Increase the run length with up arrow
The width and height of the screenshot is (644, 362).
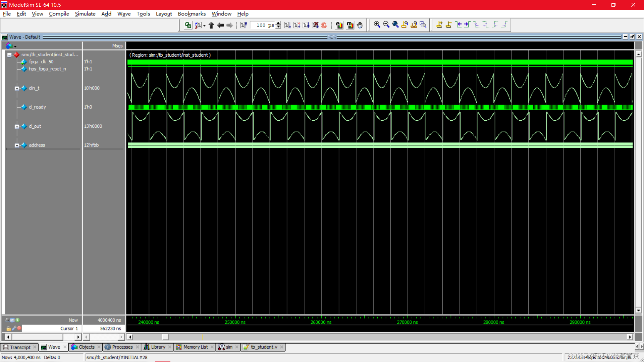278,23
